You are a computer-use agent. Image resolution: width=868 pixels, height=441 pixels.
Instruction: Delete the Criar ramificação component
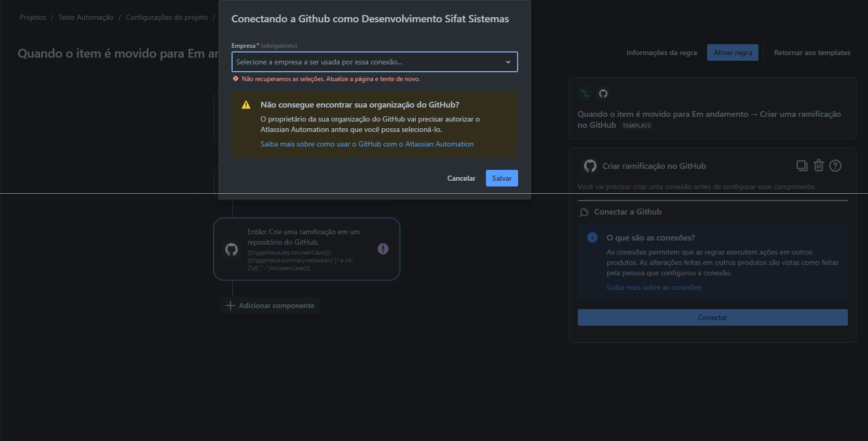click(x=819, y=166)
